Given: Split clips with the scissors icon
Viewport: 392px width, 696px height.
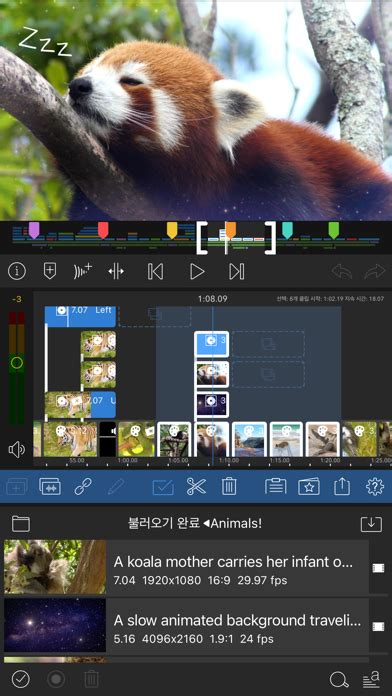Looking at the screenshot, I should [196, 487].
